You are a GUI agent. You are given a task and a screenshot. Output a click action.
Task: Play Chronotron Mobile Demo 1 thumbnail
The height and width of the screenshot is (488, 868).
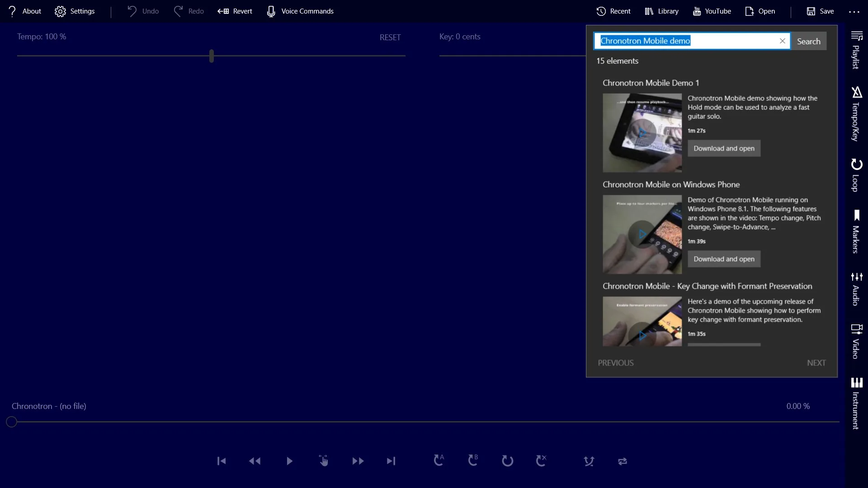pos(642,133)
